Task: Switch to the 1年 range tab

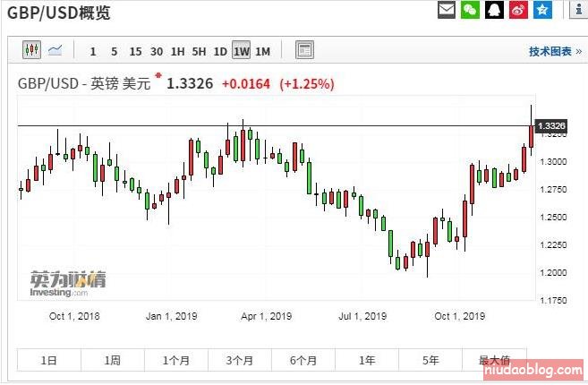Action: [367, 361]
